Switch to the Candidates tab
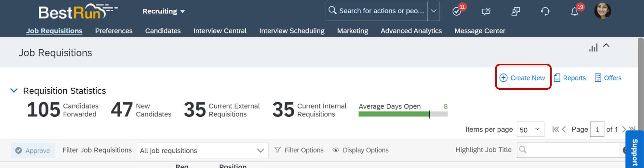 (163, 31)
